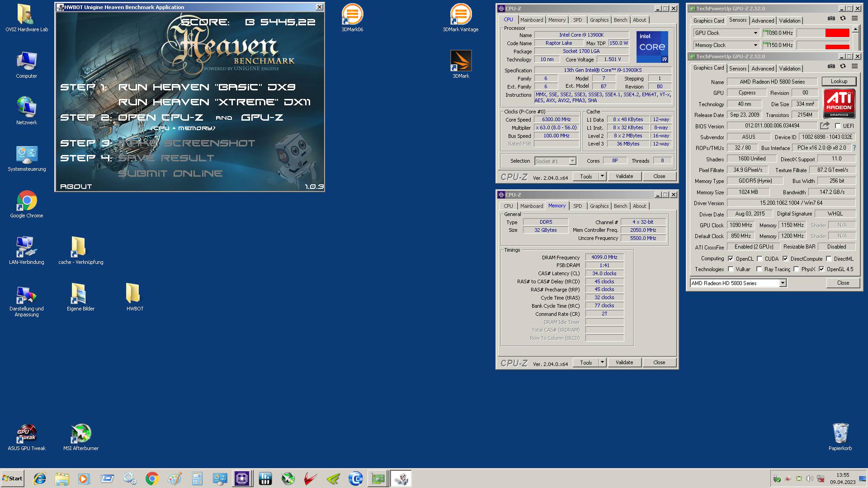Refresh data in lower GPU-Z window

[843, 66]
